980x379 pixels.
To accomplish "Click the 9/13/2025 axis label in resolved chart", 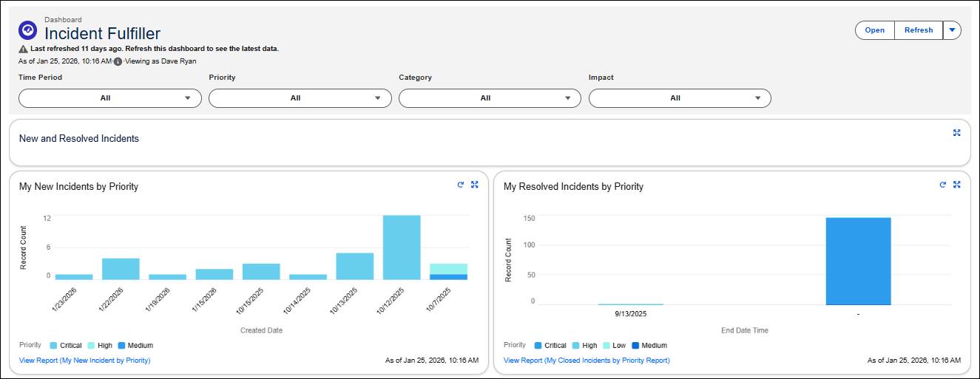I will click(631, 313).
